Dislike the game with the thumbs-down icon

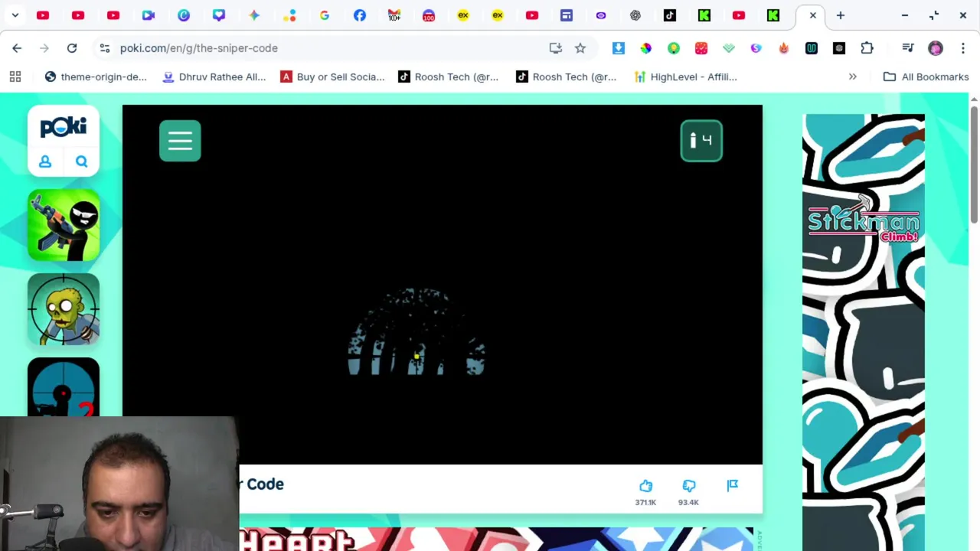click(x=688, y=486)
